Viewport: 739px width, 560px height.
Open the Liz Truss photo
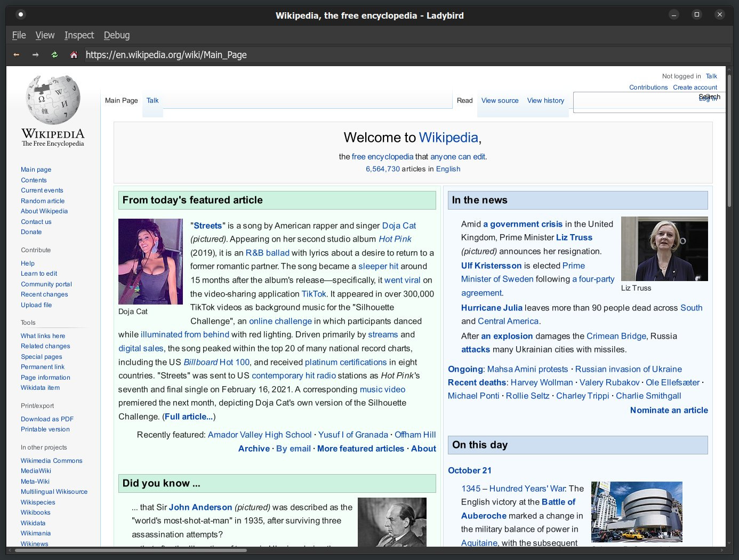pos(664,249)
